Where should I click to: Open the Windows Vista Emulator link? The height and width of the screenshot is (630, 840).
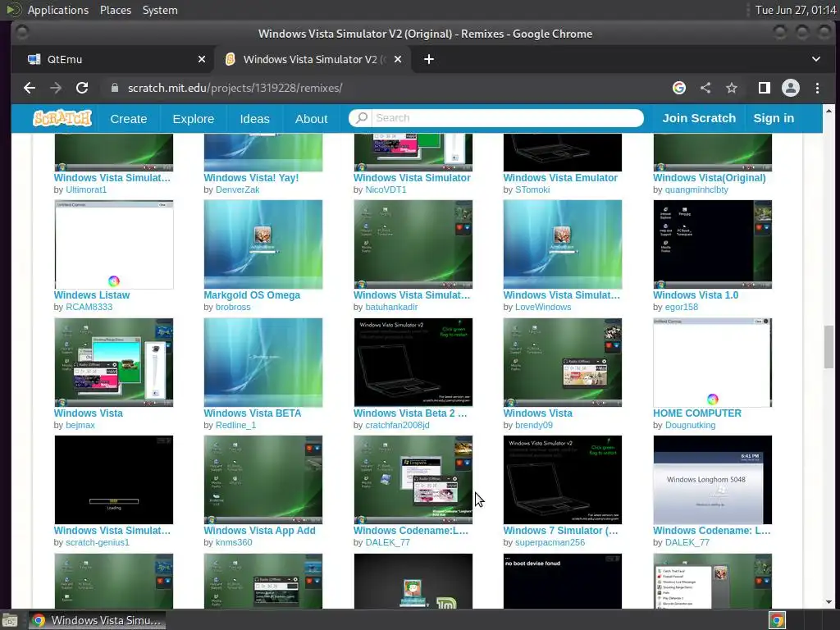pos(560,178)
